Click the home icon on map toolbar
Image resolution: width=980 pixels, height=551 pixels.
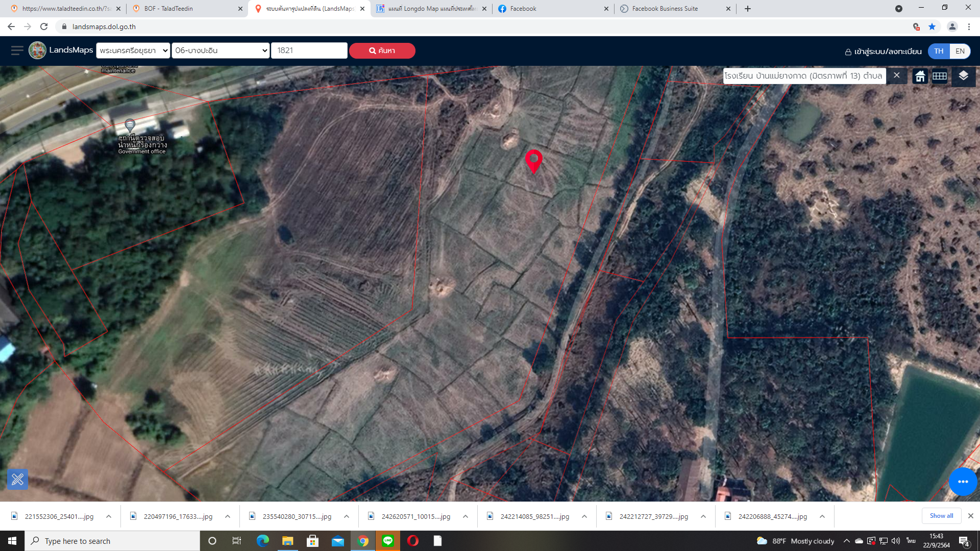[x=920, y=77]
